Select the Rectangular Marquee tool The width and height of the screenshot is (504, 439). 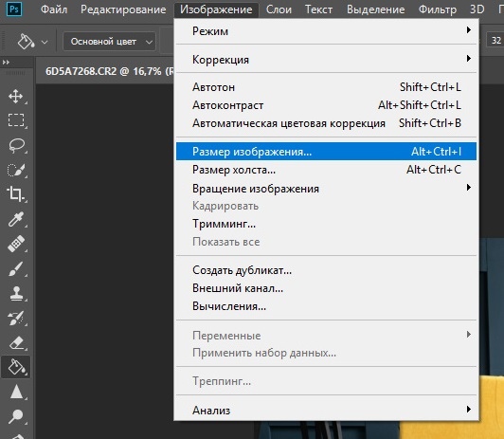pyautogui.click(x=16, y=120)
